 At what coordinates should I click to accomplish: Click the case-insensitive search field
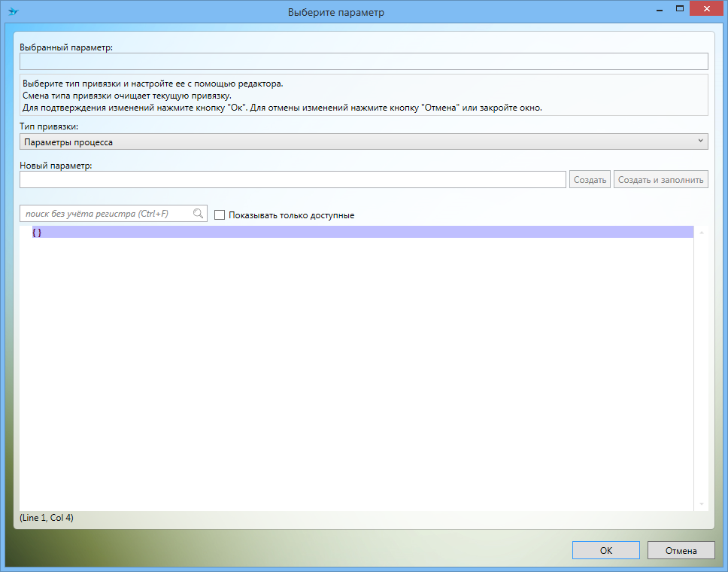[105, 214]
